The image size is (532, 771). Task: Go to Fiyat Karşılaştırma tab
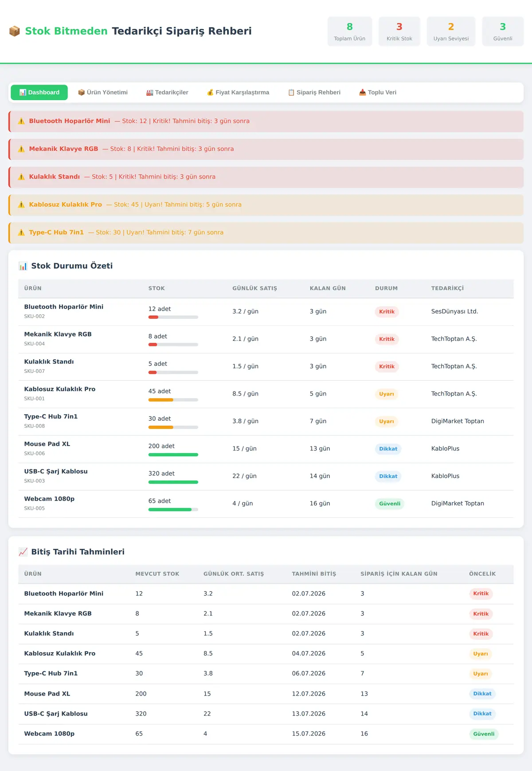(x=238, y=92)
